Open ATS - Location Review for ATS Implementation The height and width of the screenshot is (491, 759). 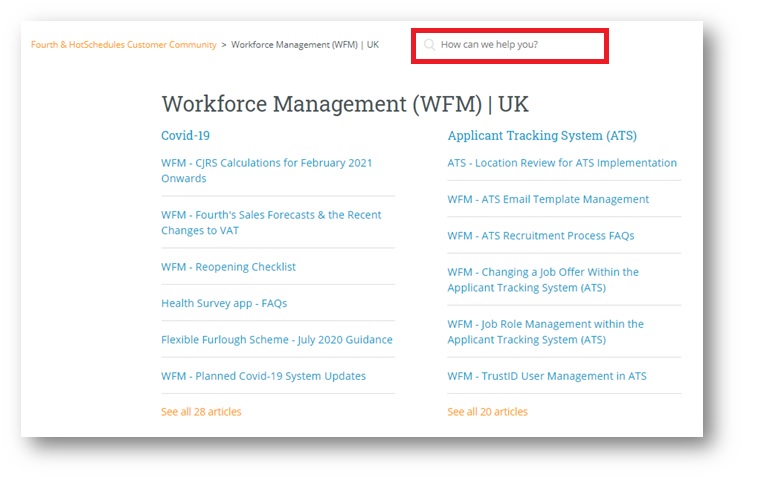pyautogui.click(x=562, y=163)
